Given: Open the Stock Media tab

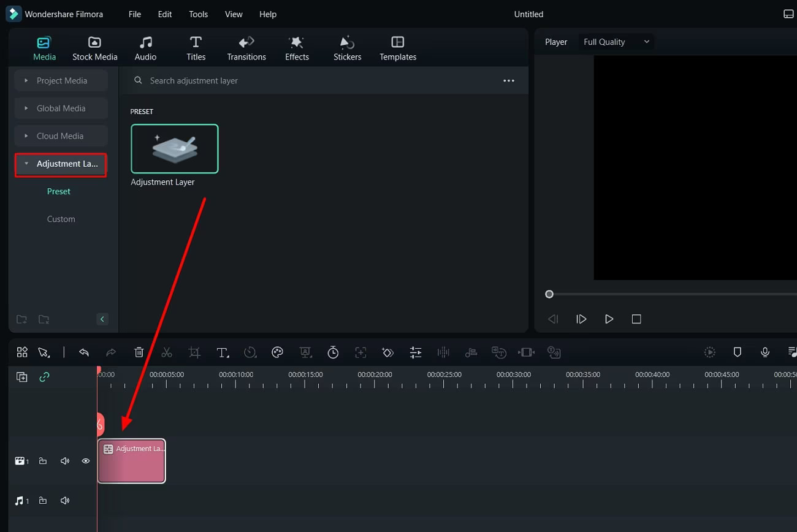Looking at the screenshot, I should pos(94,48).
